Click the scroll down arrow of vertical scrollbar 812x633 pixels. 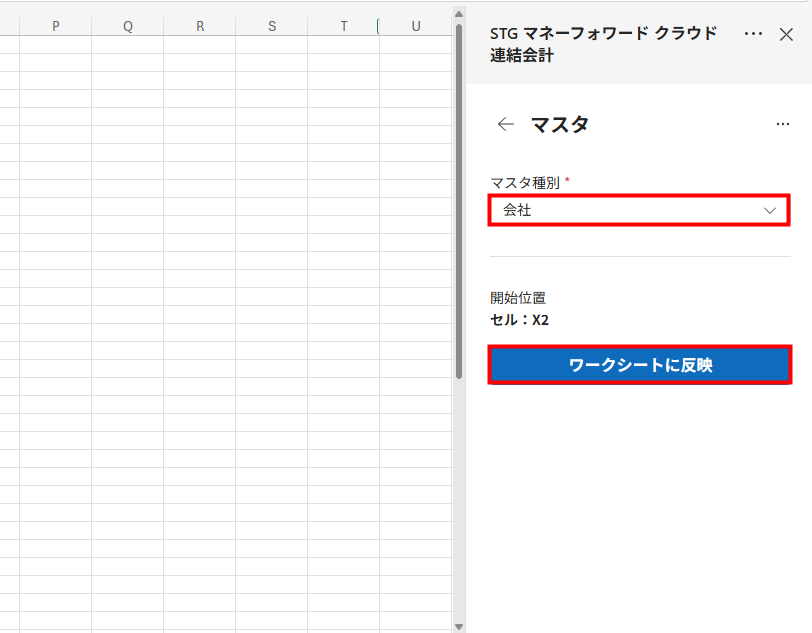click(459, 625)
